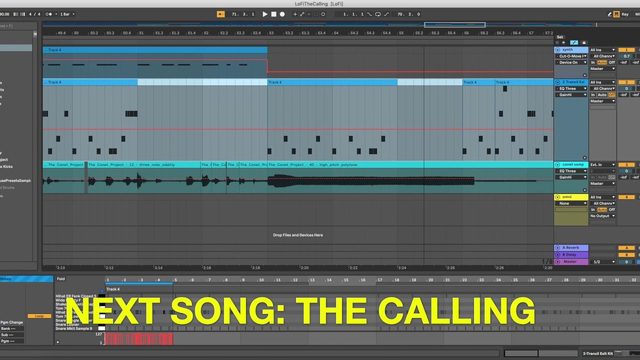The height and width of the screenshot is (360, 640).
Task: Toggle the comet samp track activator
Action: tap(626, 164)
